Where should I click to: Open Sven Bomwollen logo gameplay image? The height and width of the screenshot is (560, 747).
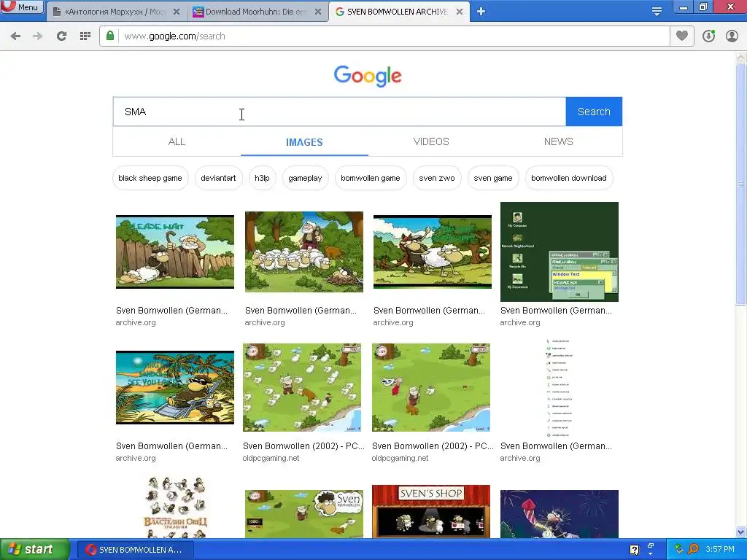click(304, 514)
